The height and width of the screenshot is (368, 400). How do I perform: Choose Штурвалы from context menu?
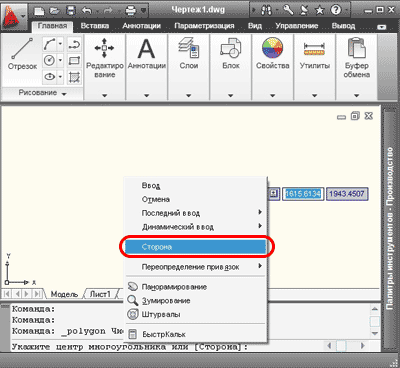pyautogui.click(x=196, y=314)
